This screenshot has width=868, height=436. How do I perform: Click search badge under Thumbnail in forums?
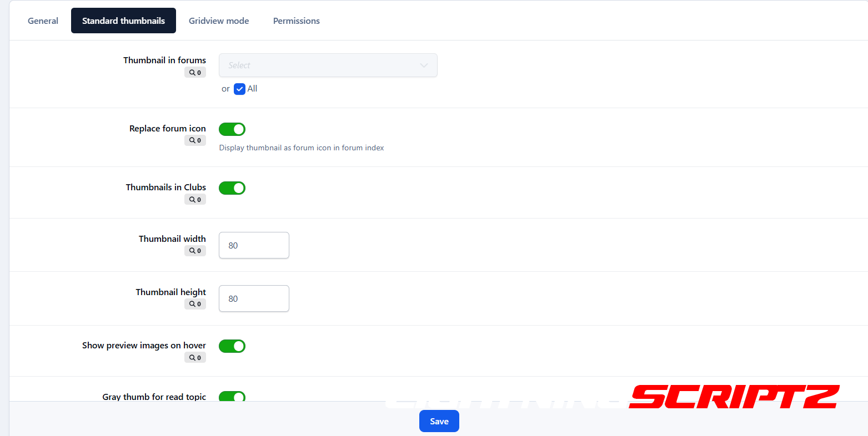tap(195, 73)
